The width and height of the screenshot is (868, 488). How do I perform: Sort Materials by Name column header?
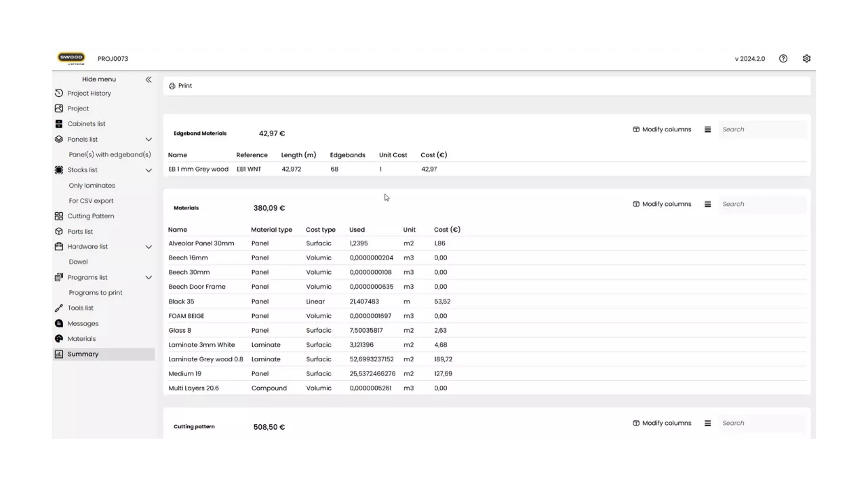click(x=178, y=230)
